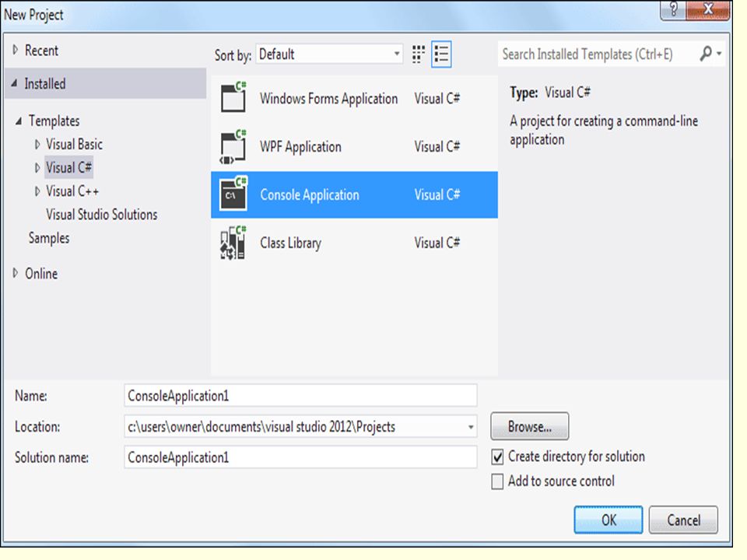Select the Online category label

pos(41,274)
